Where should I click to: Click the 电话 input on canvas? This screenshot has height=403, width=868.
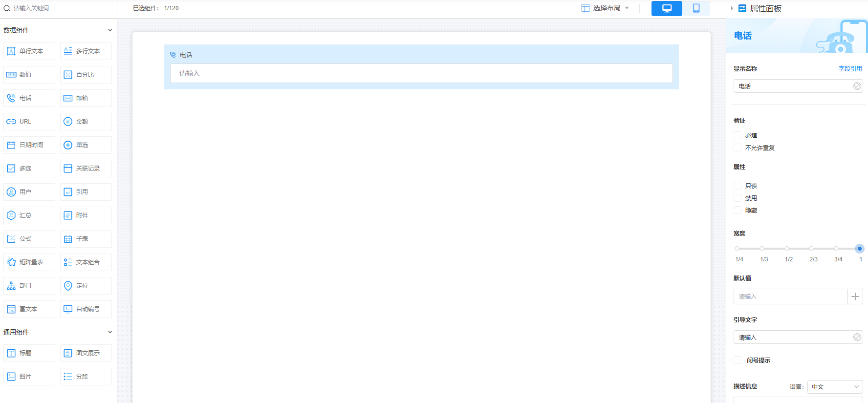pyautogui.click(x=421, y=73)
